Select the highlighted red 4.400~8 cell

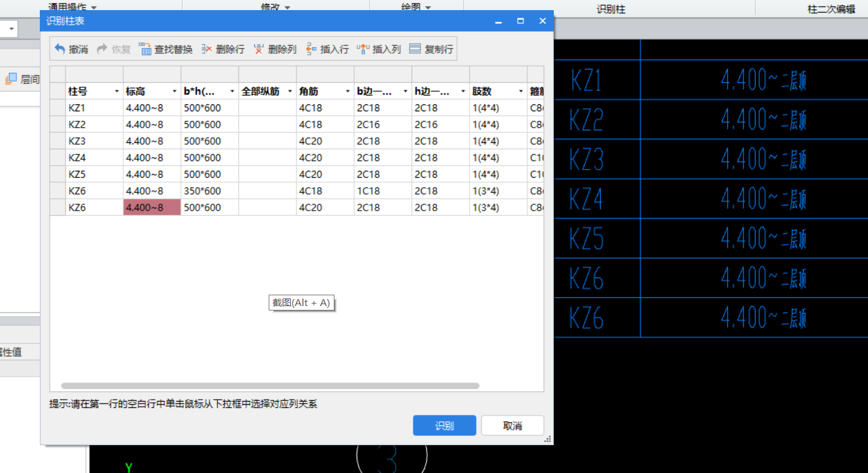[152, 207]
